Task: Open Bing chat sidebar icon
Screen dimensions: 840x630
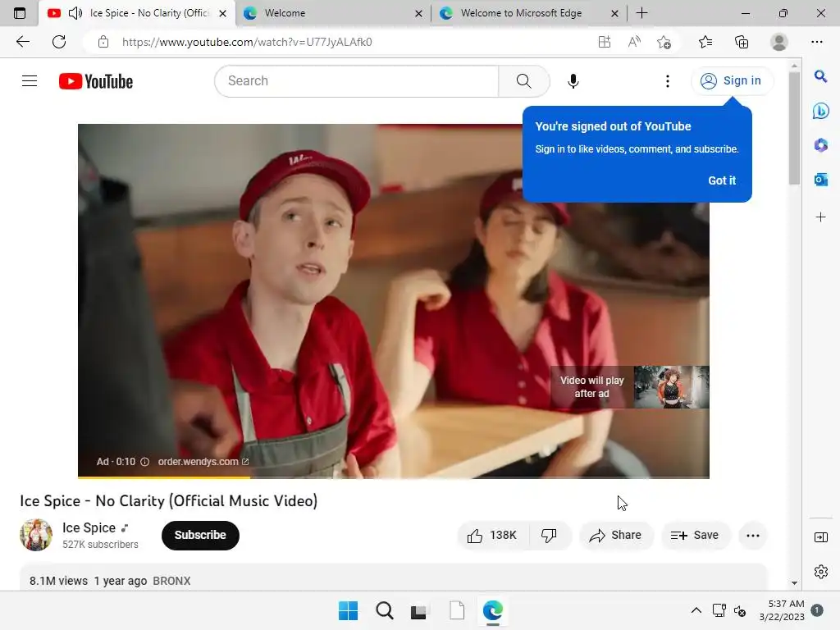Action: coord(820,111)
